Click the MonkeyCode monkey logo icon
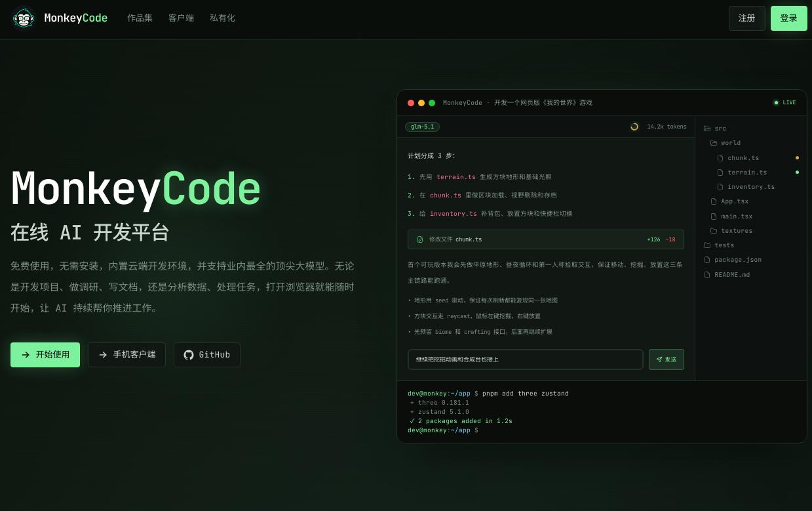 point(24,18)
